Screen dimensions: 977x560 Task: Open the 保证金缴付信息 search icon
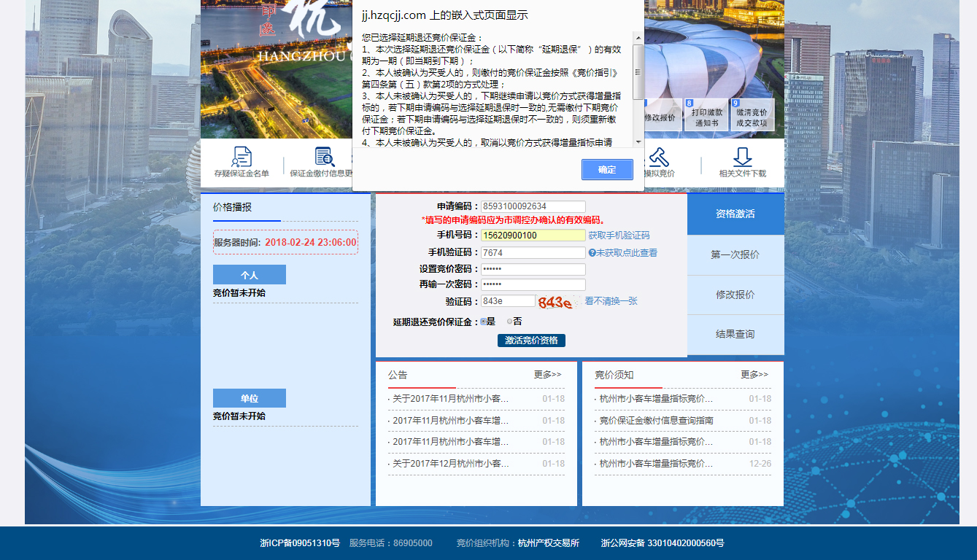[x=325, y=157]
